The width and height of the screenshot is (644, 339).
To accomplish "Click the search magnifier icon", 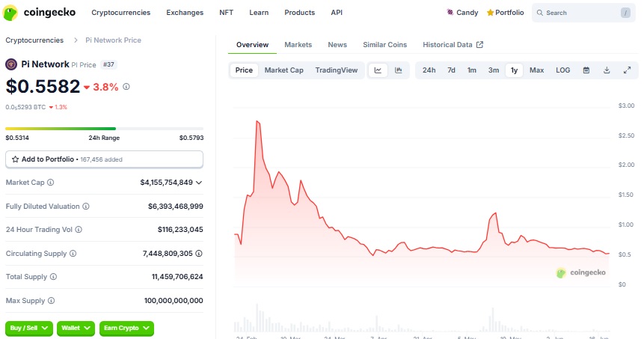I will tap(540, 13).
